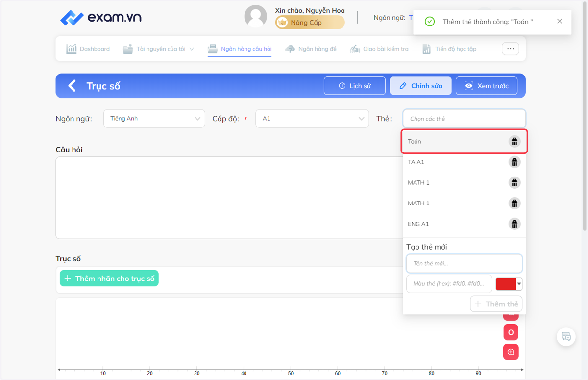588x380 pixels.
Task: Open the Dashboard tab
Action: point(88,49)
